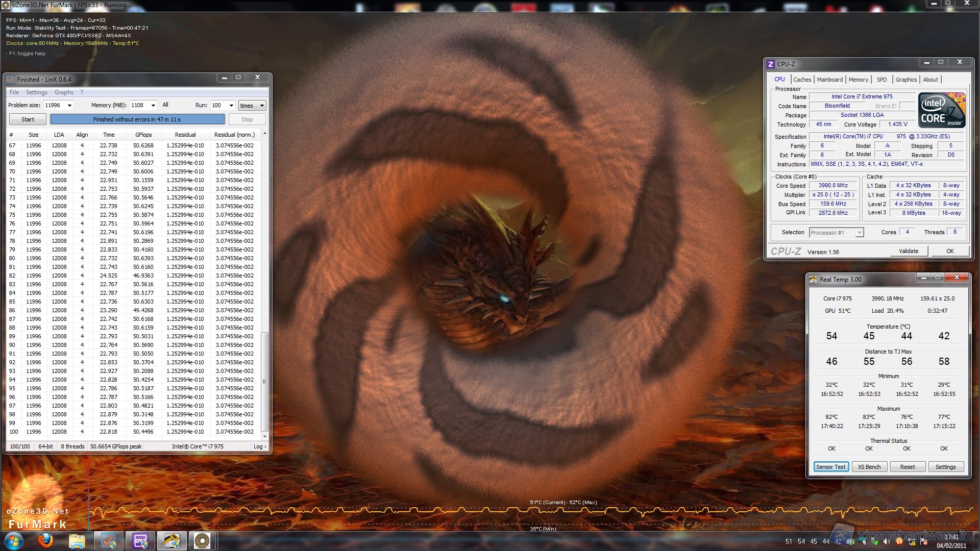Open Firefox from the taskbar
Viewport: 980px width, 551px height.
coord(46,540)
